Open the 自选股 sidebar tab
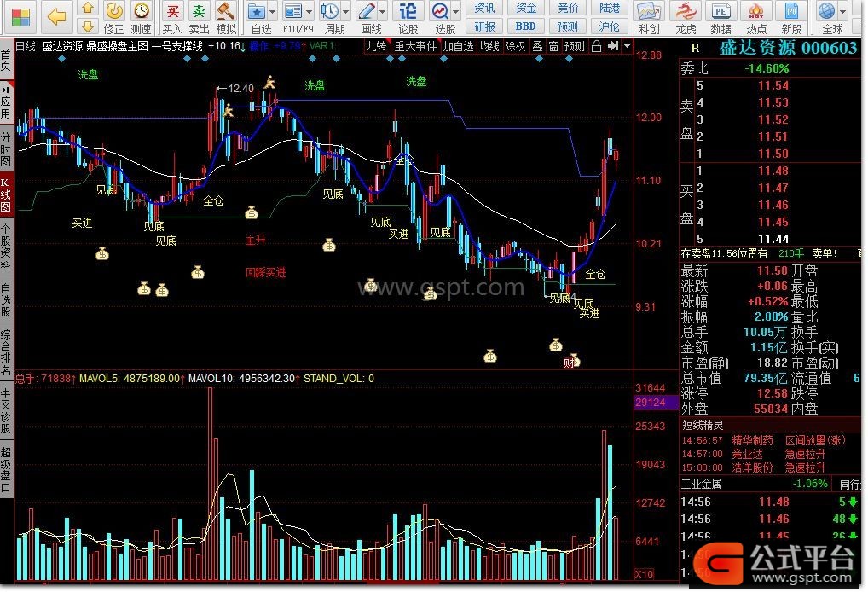This screenshot has width=868, height=592. [x=6, y=299]
